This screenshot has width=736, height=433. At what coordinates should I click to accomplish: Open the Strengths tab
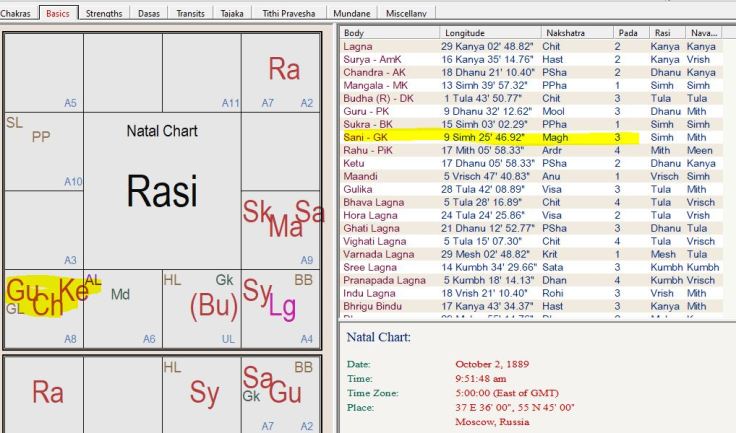[104, 14]
